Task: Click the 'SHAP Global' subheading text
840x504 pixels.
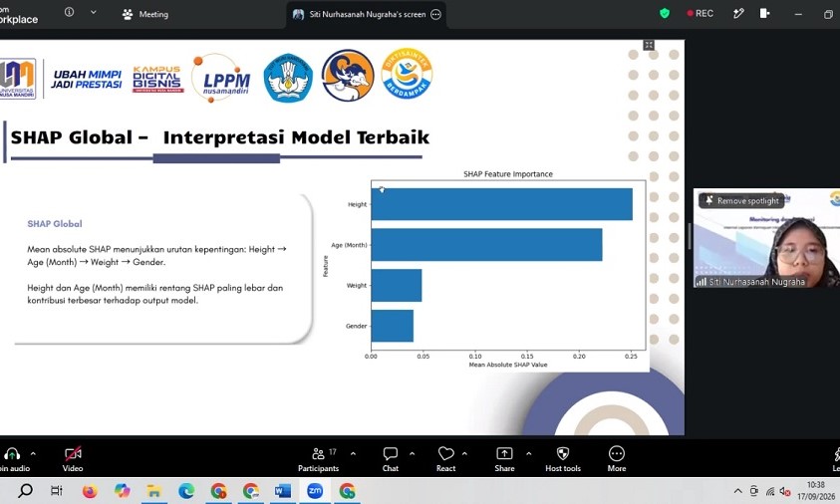Action: click(x=55, y=224)
